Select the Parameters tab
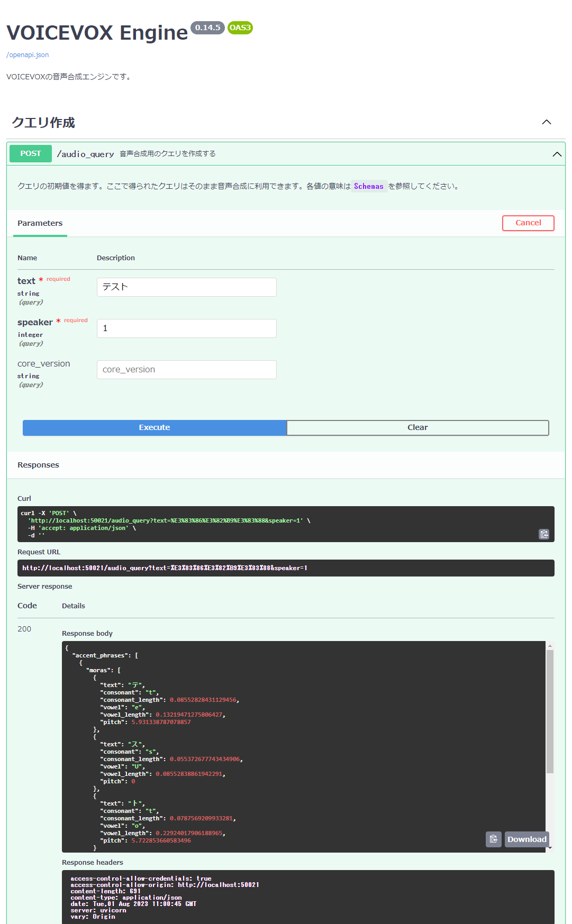This screenshot has height=924, width=572. [x=40, y=223]
